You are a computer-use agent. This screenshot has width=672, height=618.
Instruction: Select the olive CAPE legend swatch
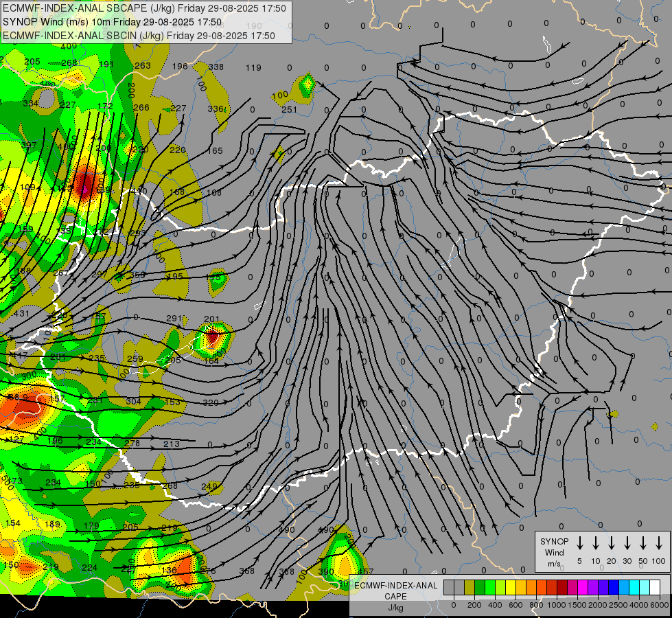470,587
